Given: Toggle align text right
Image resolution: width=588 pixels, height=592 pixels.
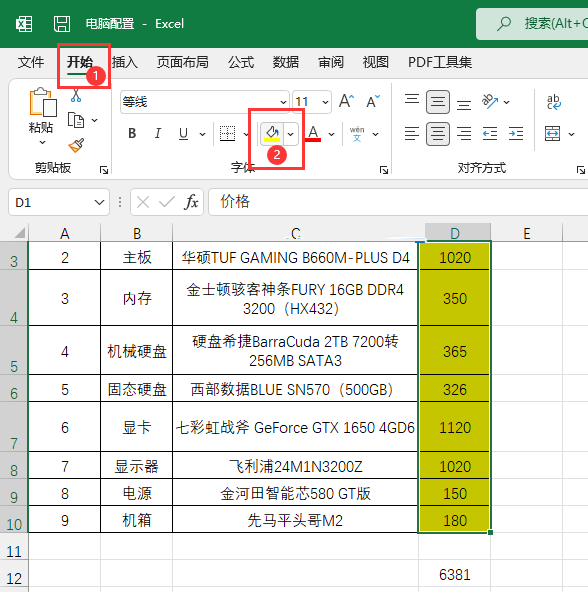Looking at the screenshot, I should pyautogui.click(x=464, y=134).
